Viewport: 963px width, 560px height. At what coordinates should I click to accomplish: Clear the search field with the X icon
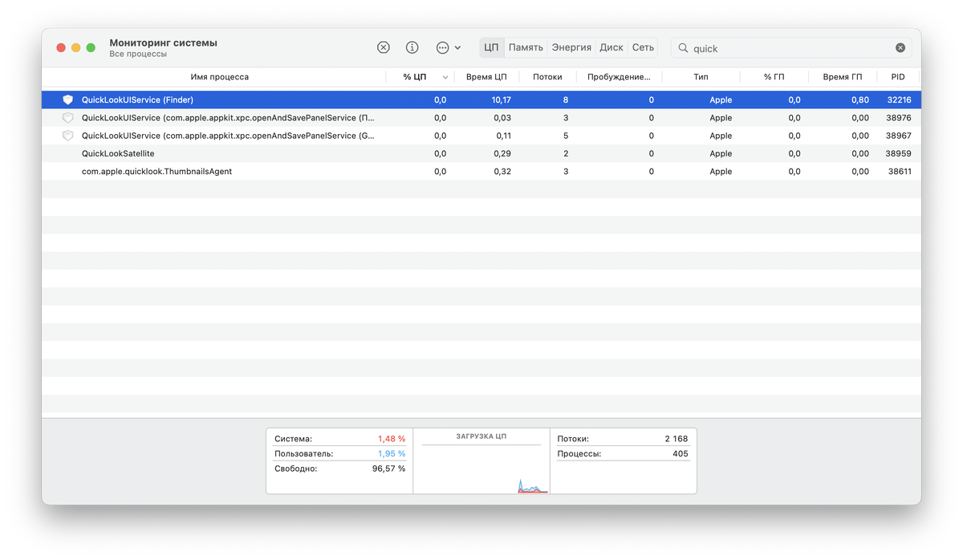coord(900,48)
